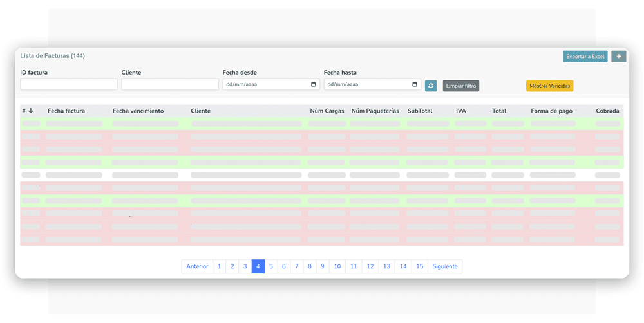Go to page 15 in pagination
This screenshot has width=644, height=323.
coord(419,266)
